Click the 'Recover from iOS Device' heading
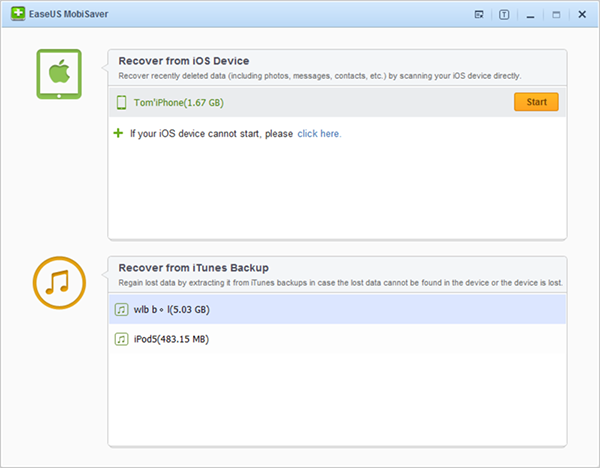This screenshot has height=468, width=600. 184,61
